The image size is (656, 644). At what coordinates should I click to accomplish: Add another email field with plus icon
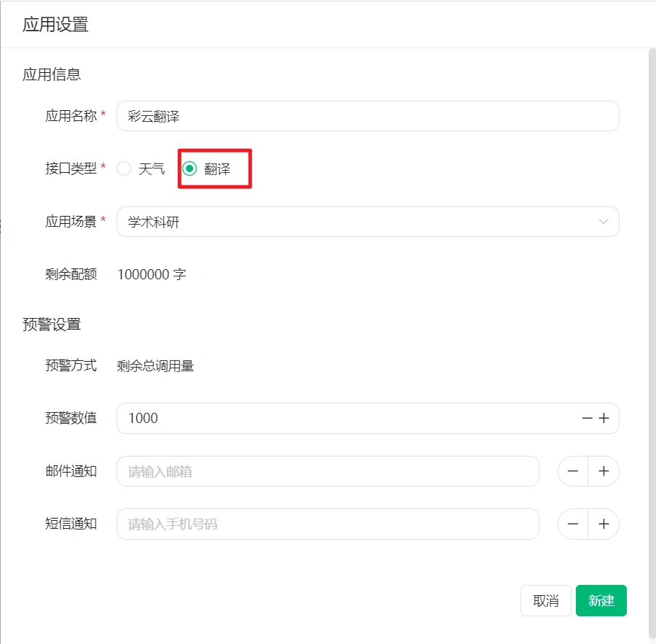coord(604,470)
